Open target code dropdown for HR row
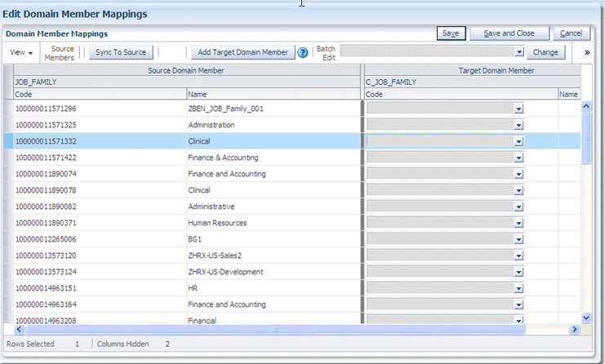 [x=518, y=288]
